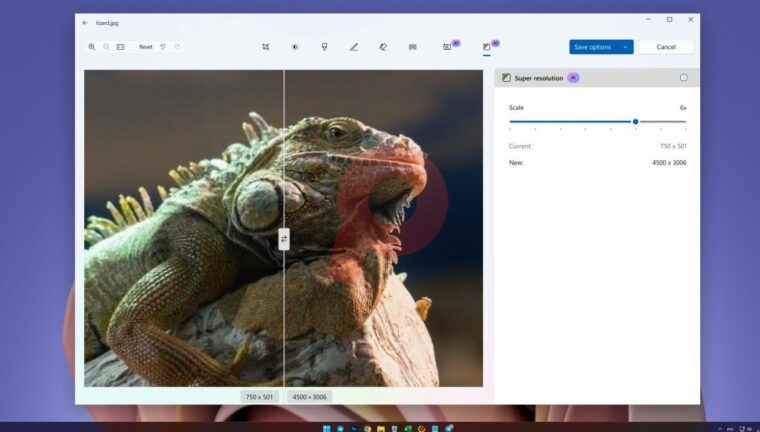Open File Explorer from the taskbar

coord(381,429)
